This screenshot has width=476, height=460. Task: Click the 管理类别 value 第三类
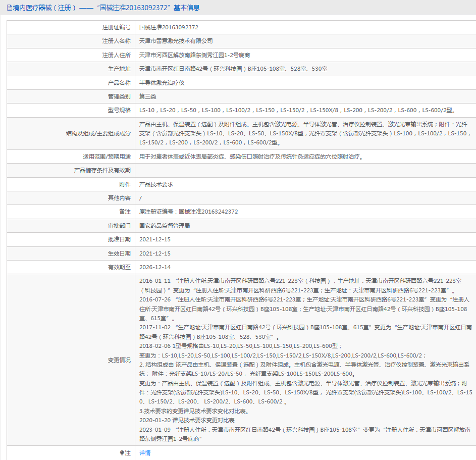click(x=148, y=96)
